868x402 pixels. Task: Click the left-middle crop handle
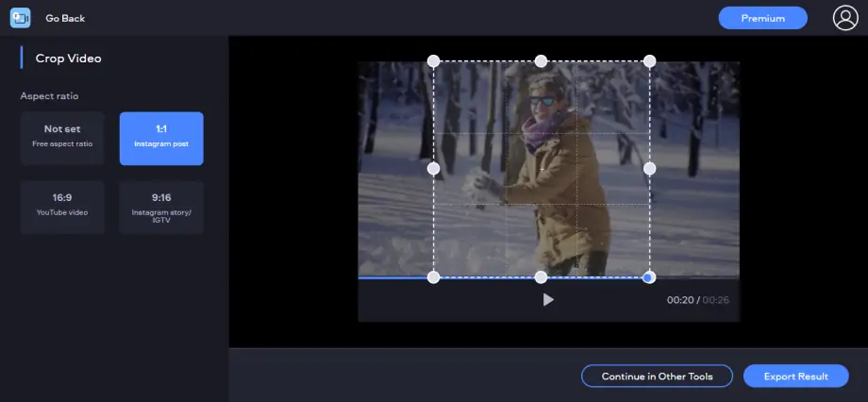pyautogui.click(x=433, y=168)
